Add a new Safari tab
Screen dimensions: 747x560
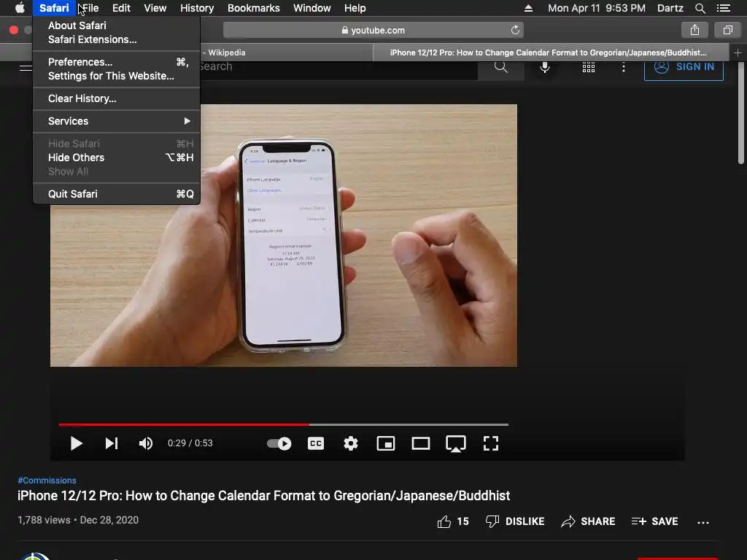tap(738, 52)
